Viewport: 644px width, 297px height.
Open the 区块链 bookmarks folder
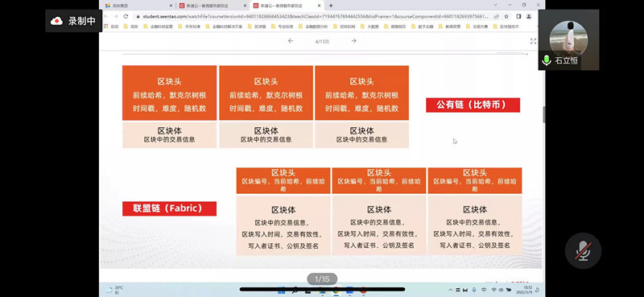pos(258,27)
